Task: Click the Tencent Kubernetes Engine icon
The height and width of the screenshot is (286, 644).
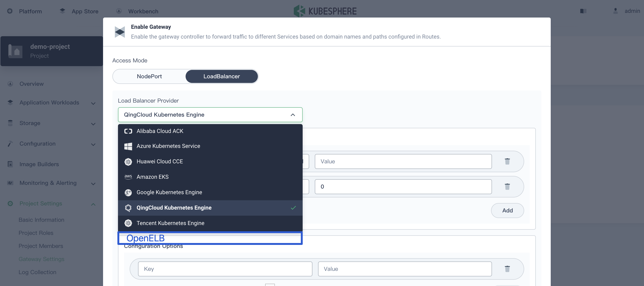Action: 128,223
